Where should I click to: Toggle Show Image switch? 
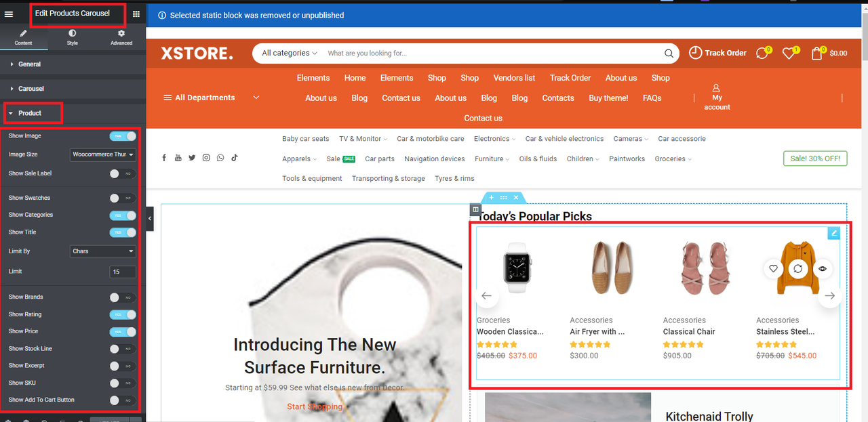tap(123, 136)
